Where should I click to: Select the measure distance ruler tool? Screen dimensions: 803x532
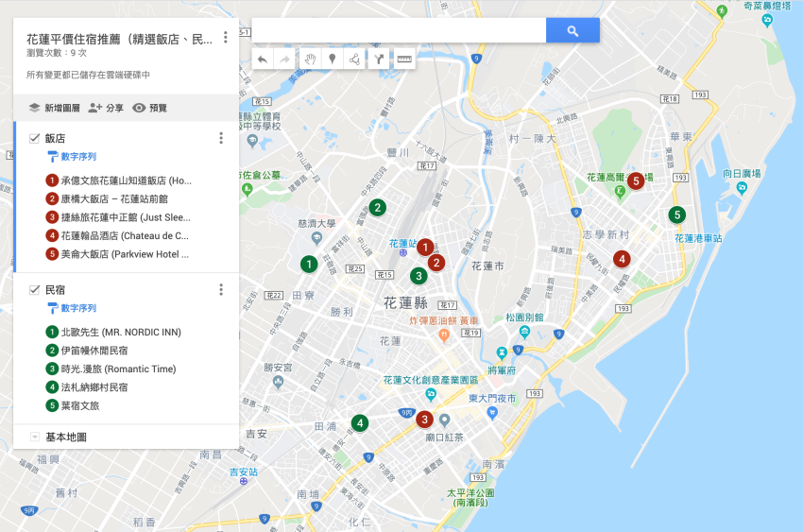(x=404, y=60)
